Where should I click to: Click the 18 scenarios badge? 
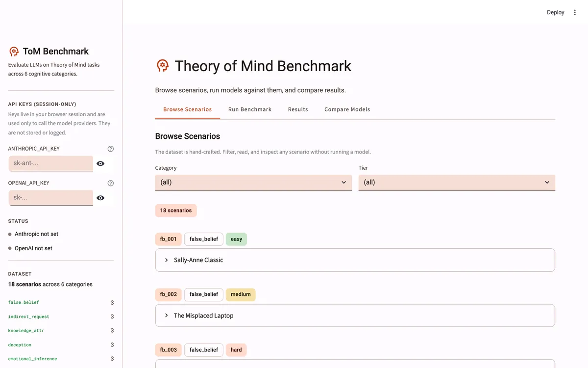[x=176, y=210]
